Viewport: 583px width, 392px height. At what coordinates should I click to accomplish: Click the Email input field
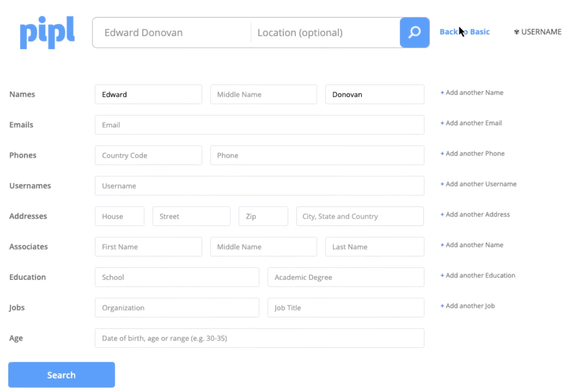[260, 125]
